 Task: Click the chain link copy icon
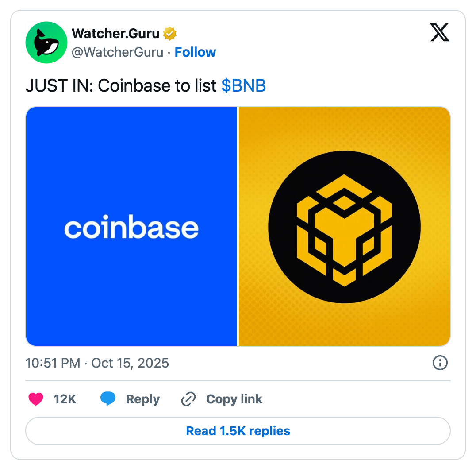[x=188, y=399]
